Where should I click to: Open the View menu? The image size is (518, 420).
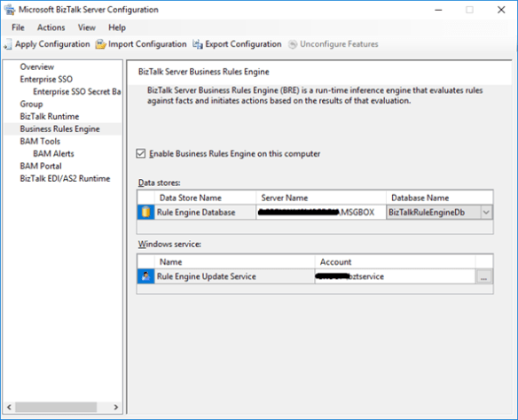click(x=87, y=27)
